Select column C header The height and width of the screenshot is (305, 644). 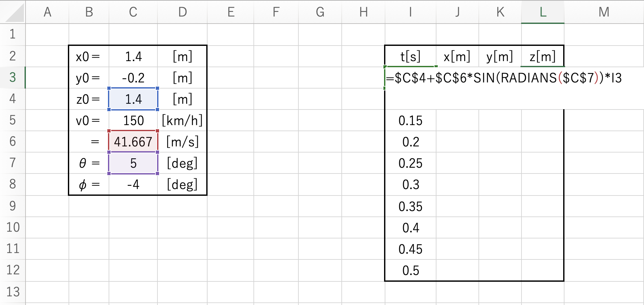[133, 12]
